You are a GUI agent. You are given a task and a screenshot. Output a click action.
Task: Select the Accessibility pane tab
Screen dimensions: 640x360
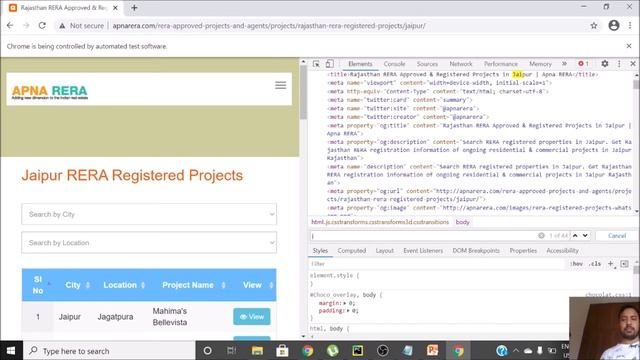(562, 251)
